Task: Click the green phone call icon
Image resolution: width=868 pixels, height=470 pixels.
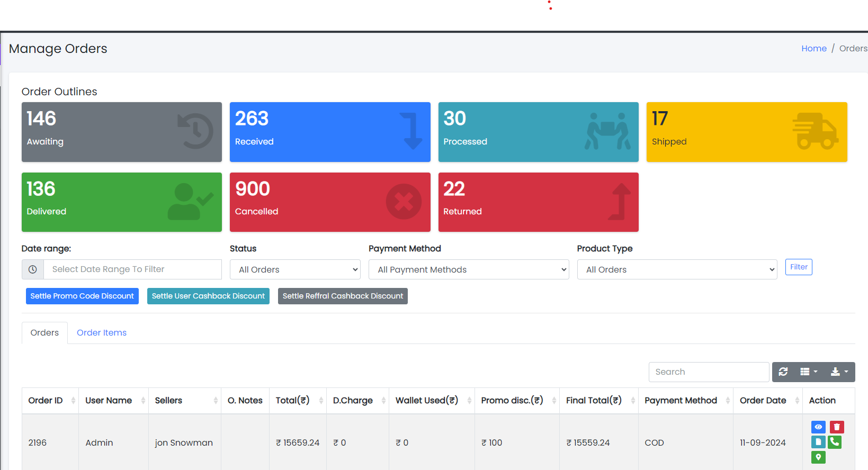Action: 835,442
